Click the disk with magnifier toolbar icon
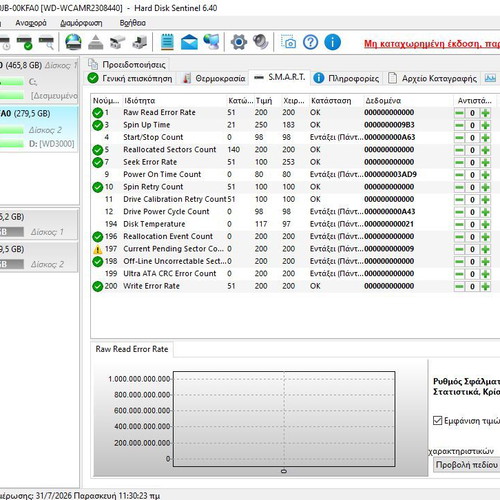The height and width of the screenshot is (500, 500). [x=46, y=43]
